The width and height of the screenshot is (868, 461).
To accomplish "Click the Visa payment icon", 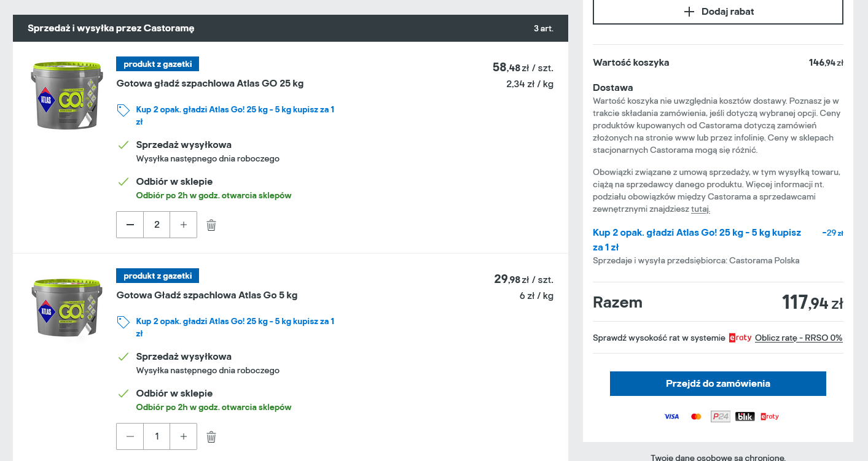I will click(671, 417).
